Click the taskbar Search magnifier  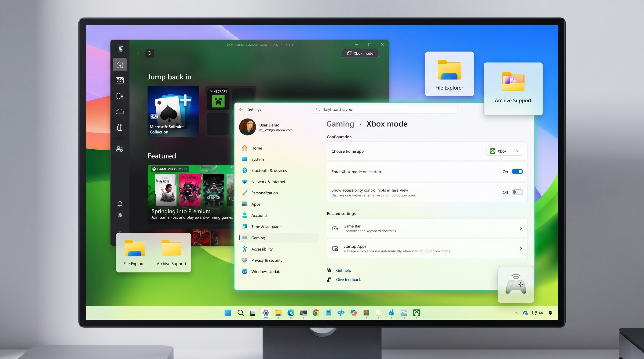point(241,313)
